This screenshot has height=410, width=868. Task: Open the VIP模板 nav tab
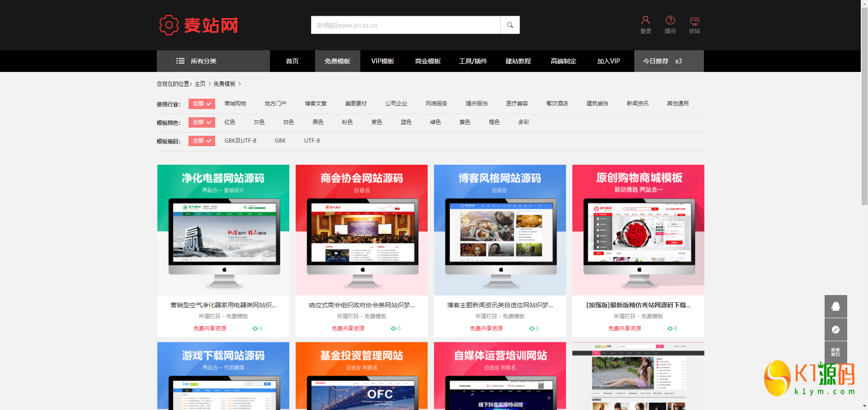383,61
